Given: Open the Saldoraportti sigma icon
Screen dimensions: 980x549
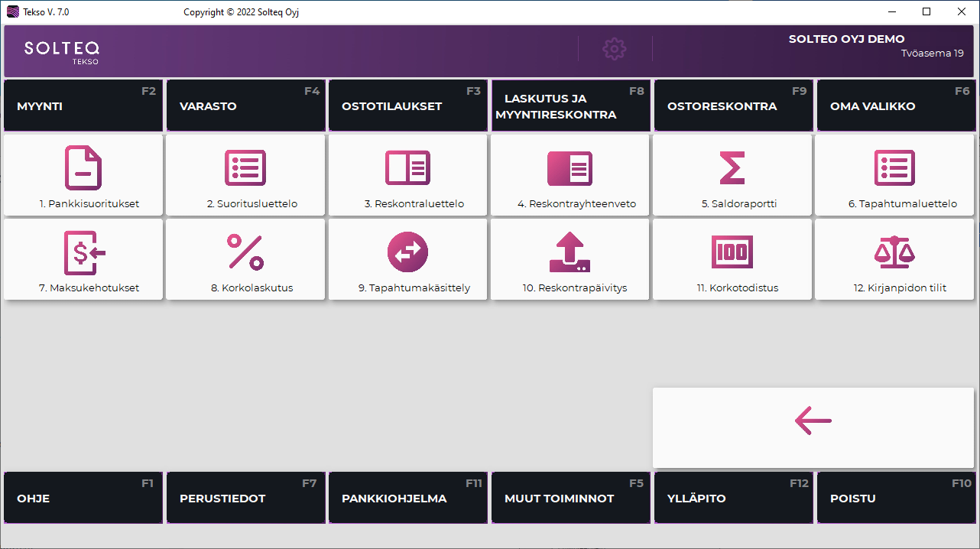Looking at the screenshot, I should 732,167.
